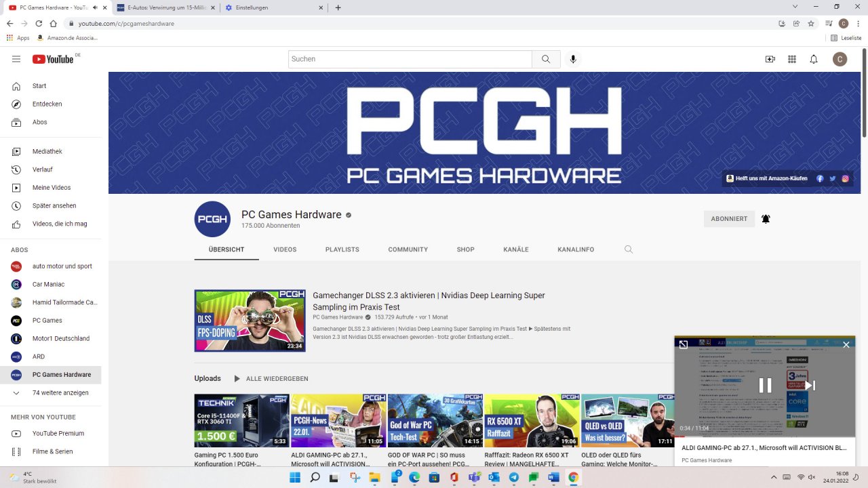Open channel notification bell next to Abonniert

(766, 219)
